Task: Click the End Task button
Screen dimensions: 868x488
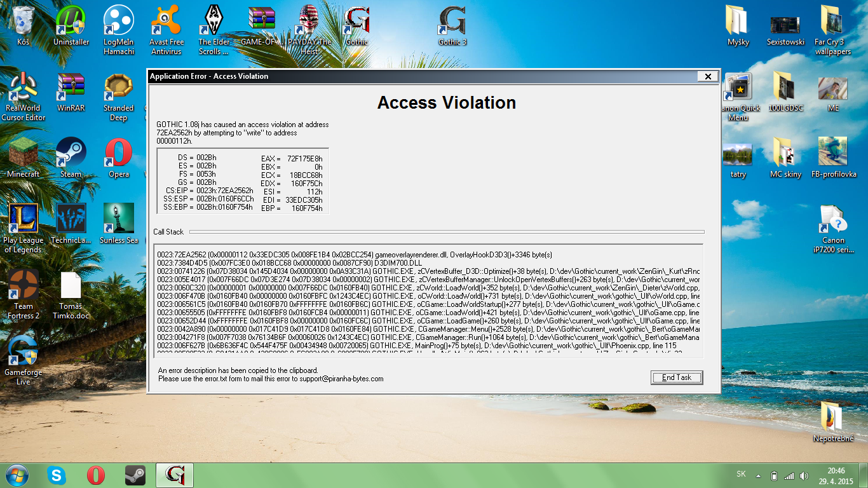Action: click(x=677, y=377)
